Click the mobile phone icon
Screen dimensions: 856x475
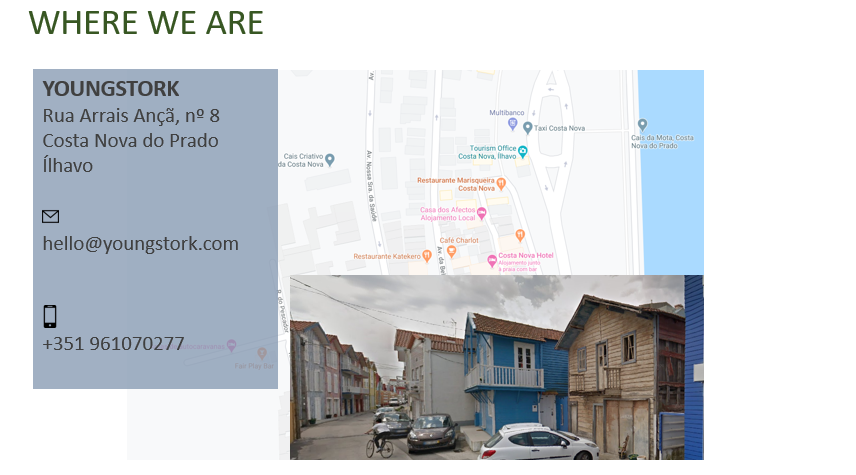(50, 317)
